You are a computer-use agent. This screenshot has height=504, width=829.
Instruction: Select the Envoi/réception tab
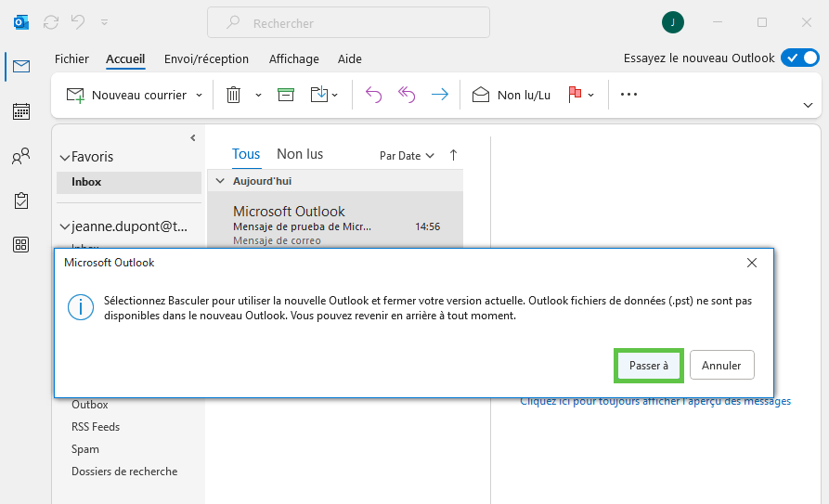click(206, 58)
